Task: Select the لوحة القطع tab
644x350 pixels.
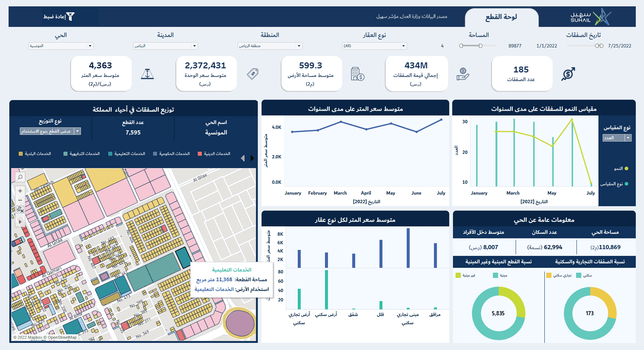Action: (x=501, y=17)
